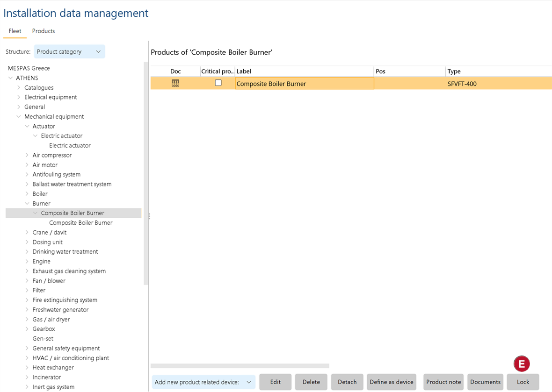
Task: Click the Composite Boiler Burner label cell
Action: click(x=305, y=84)
